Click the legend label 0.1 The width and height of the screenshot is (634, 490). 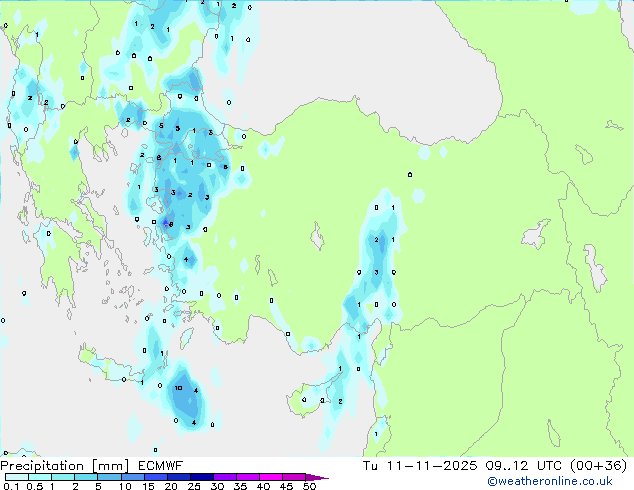click(11, 486)
